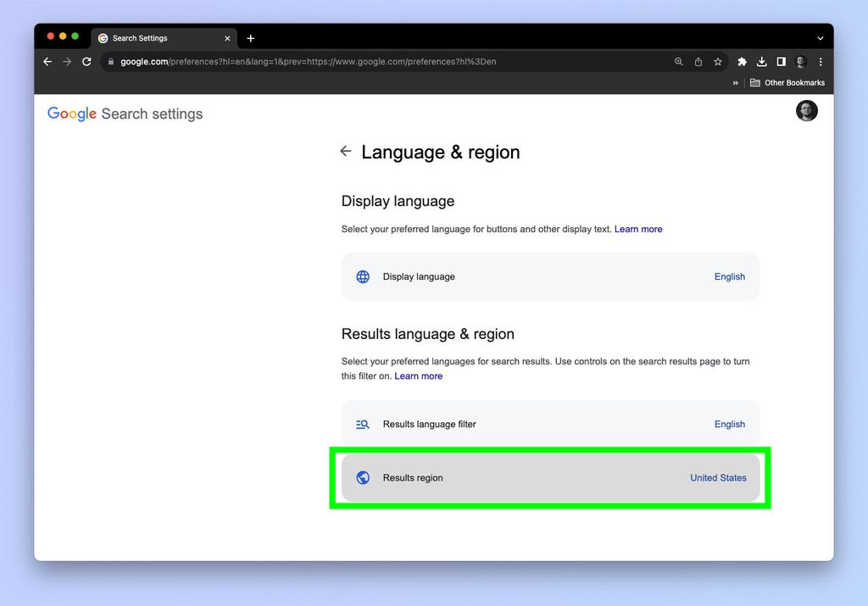Bookmark the page using the star icon
868x606 pixels.
pos(717,62)
